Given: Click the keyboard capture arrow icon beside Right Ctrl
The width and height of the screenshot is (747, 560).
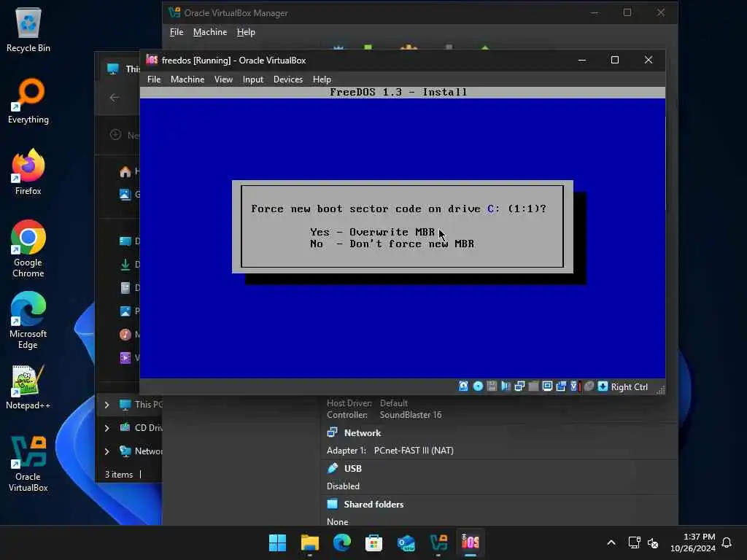Looking at the screenshot, I should 603,386.
